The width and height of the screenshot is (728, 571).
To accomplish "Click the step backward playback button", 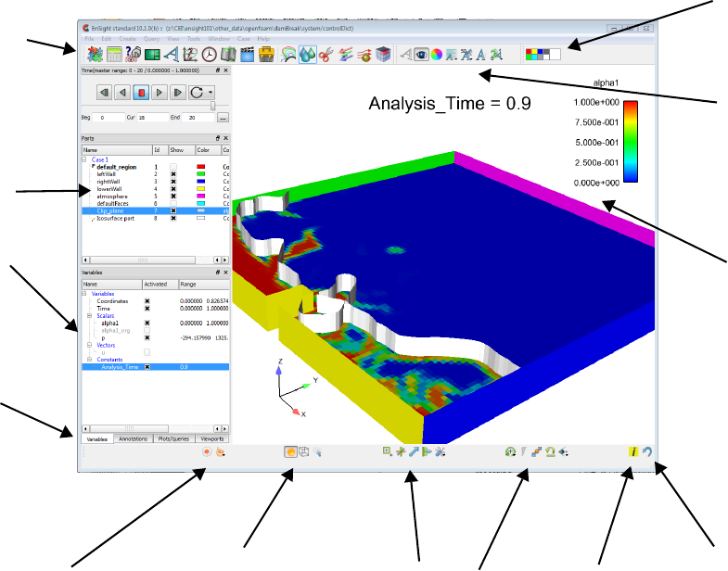I will pyautogui.click(x=122, y=93).
